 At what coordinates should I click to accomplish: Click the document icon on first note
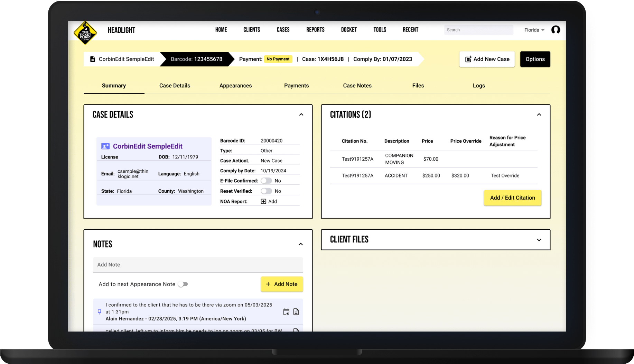[296, 312]
